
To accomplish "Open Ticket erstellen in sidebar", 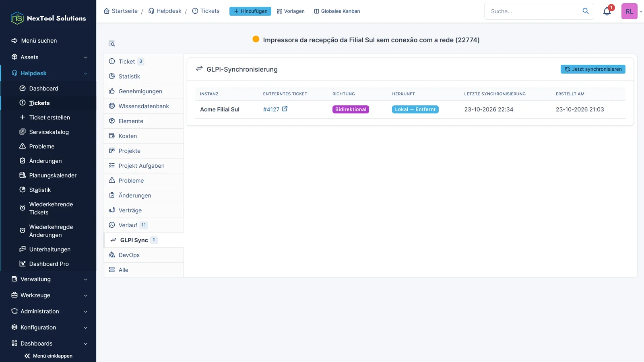I will (x=49, y=117).
